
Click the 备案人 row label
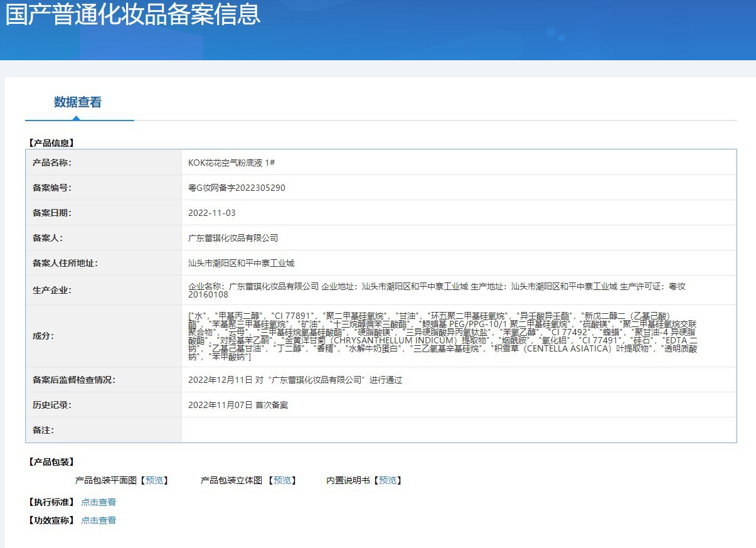tap(48, 238)
